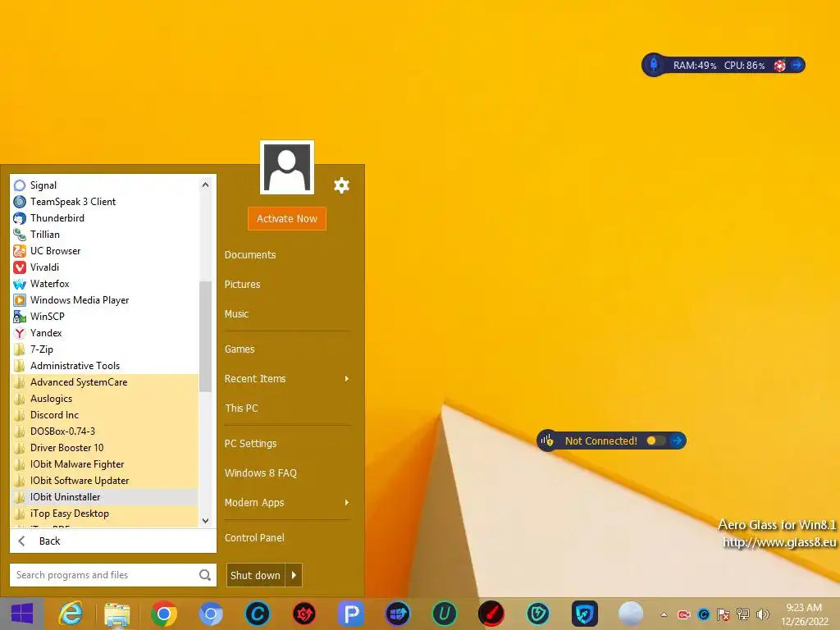
Task: Expand the Recent Items submenu
Action: point(286,379)
